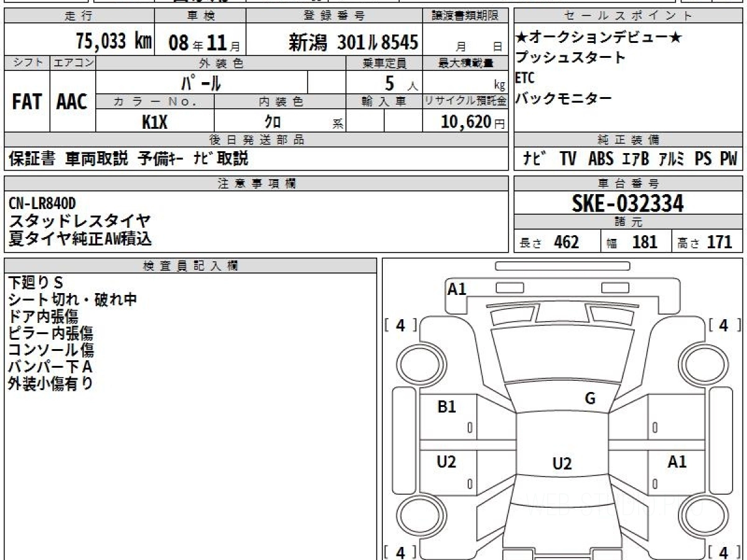Click the mileage value 75,033 km
The height and width of the screenshot is (560, 747).
click(x=113, y=42)
